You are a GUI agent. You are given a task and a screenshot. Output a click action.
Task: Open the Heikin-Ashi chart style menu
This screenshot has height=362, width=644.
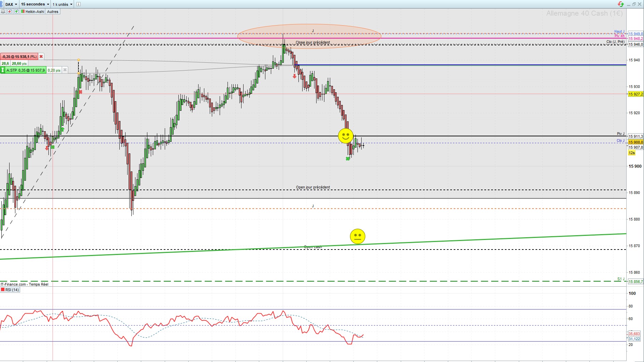point(32,11)
